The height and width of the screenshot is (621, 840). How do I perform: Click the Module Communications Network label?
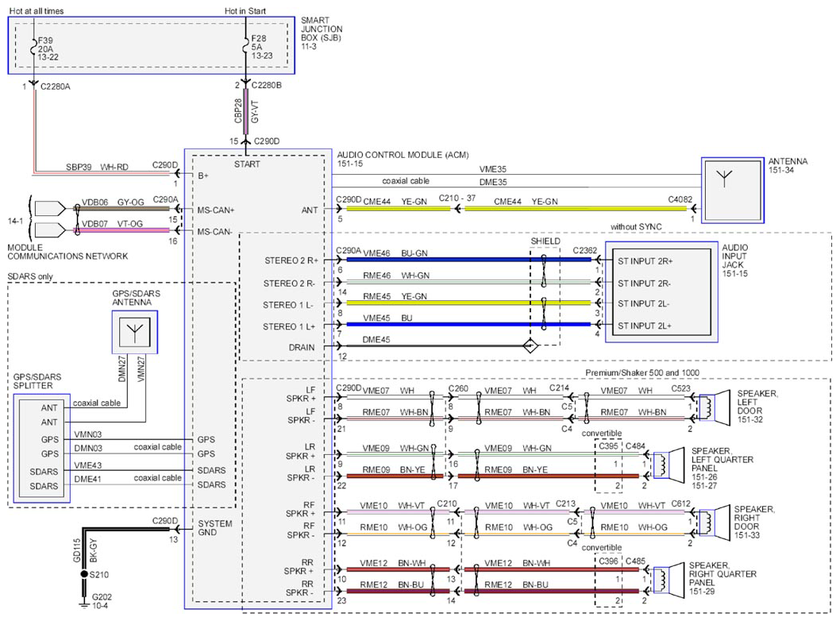click(67, 252)
